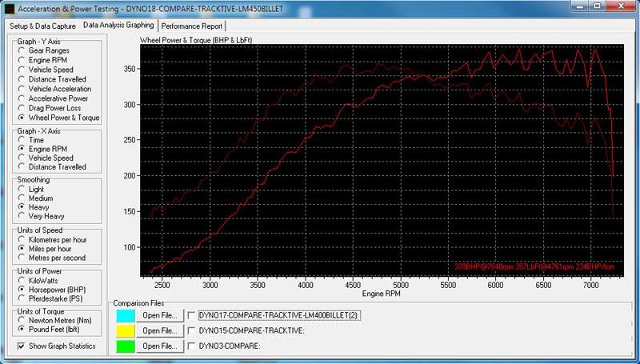640x364 pixels.
Task: Enable DYNO3-COMPARE comparison checkbox
Action: (x=191, y=346)
